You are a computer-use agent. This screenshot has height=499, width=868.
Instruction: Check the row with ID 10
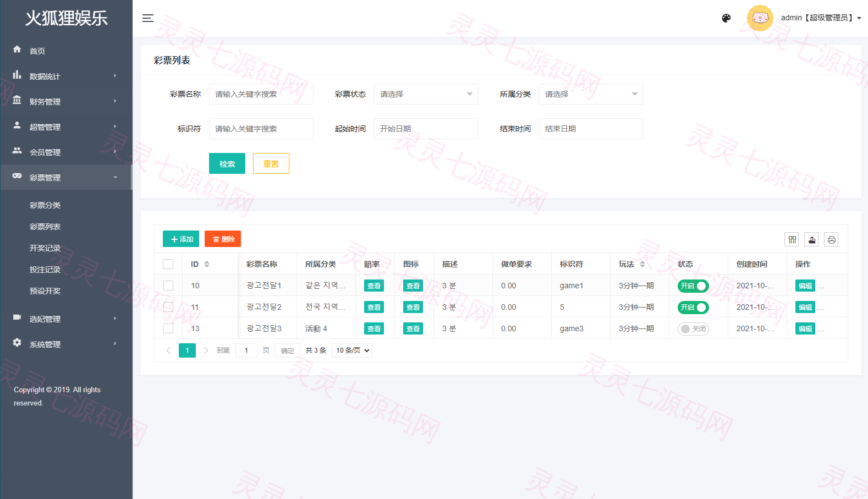168,286
